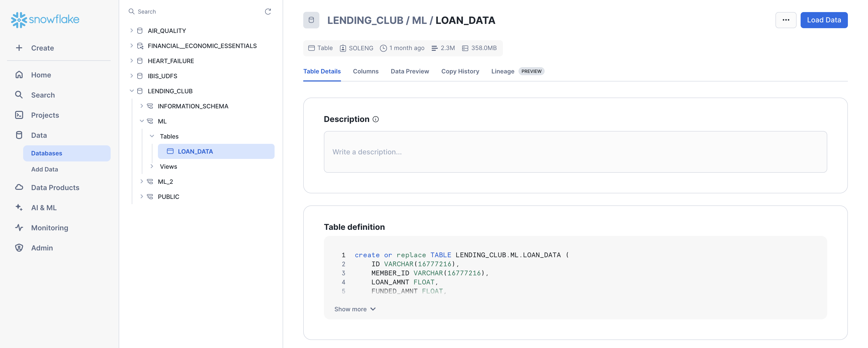Open the three-dots more options button
The width and height of the screenshot is (868, 348).
[x=786, y=20]
